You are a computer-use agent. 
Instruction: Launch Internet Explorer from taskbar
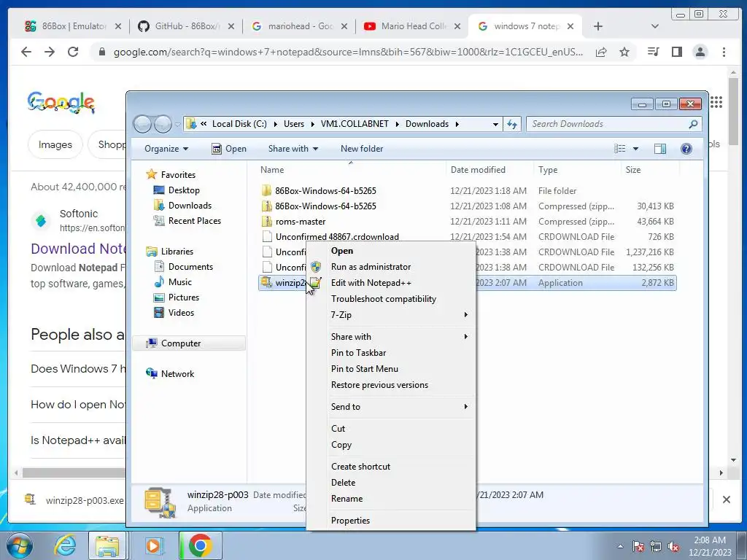click(x=65, y=545)
